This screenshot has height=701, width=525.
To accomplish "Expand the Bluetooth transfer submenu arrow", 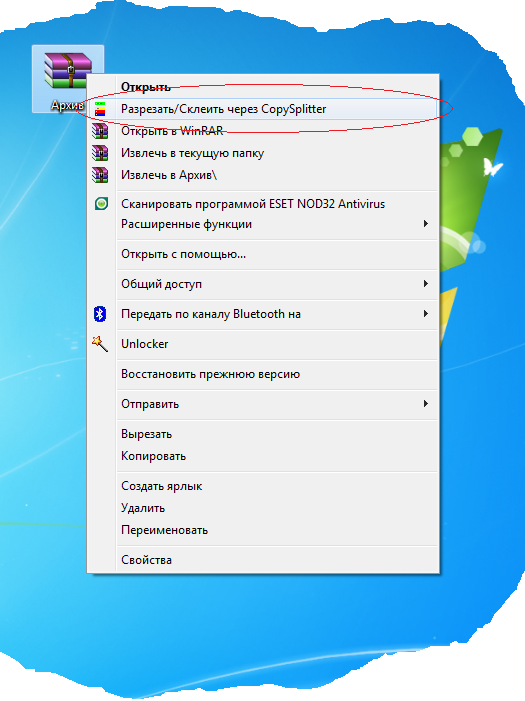I will tap(426, 314).
